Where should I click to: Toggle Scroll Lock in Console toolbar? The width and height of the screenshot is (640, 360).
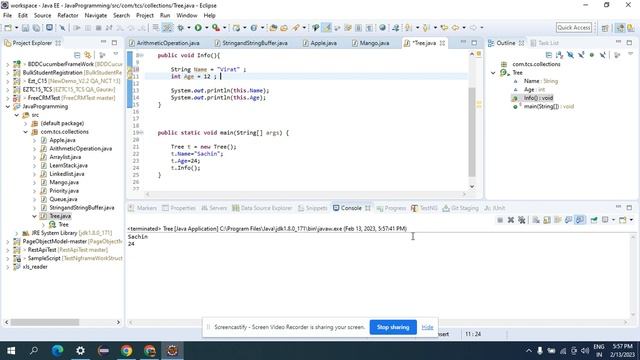click(x=547, y=220)
